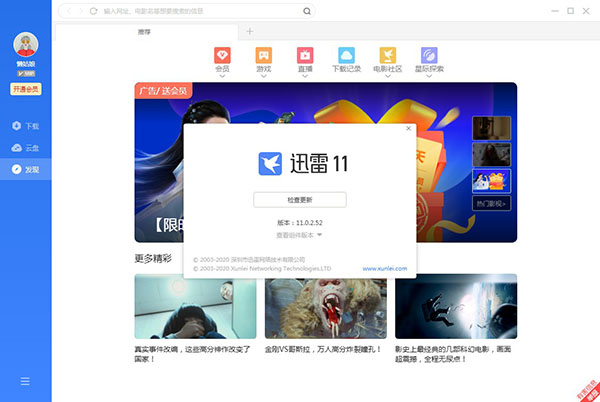The width and height of the screenshot is (600, 402).
Task: Go to 云盘 in the sidebar
Action: tap(26, 148)
